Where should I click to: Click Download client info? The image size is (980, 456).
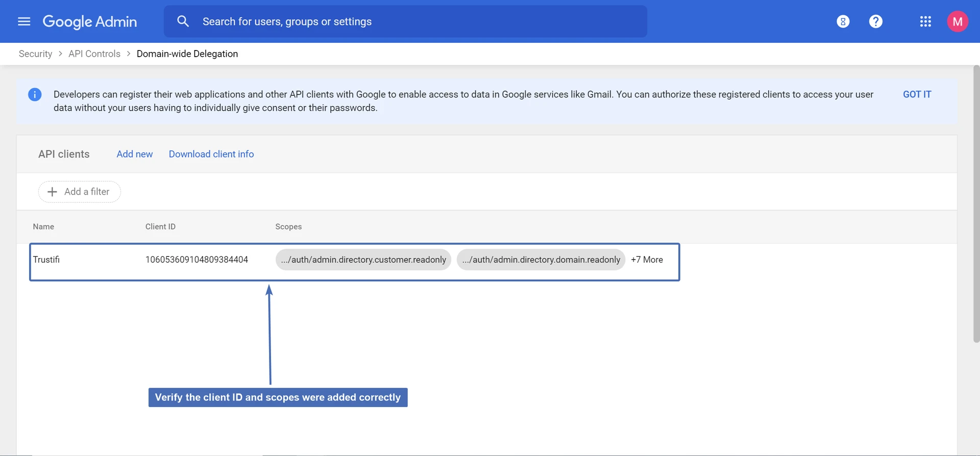(x=211, y=154)
